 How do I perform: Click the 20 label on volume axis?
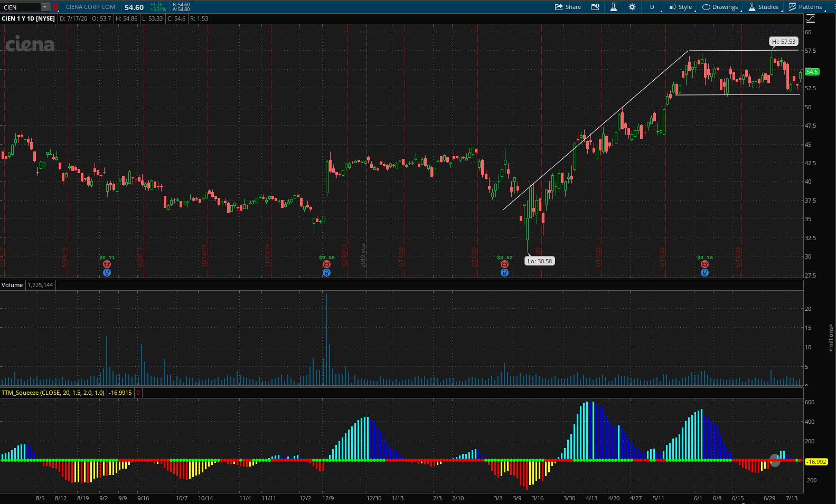coord(807,309)
